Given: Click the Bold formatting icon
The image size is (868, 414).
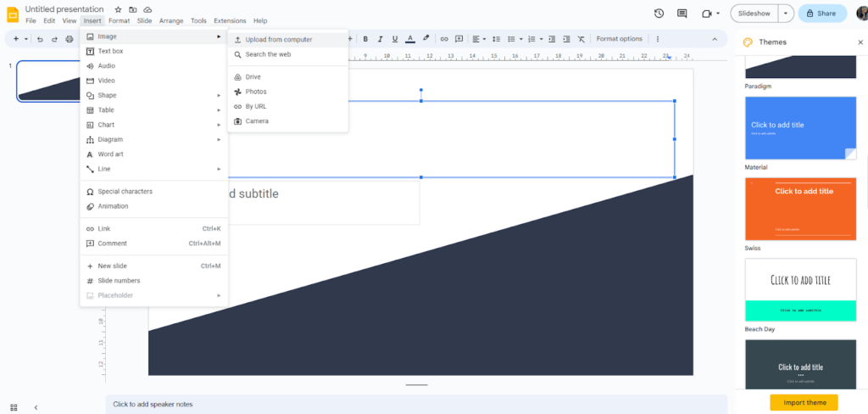Looking at the screenshot, I should (x=365, y=39).
